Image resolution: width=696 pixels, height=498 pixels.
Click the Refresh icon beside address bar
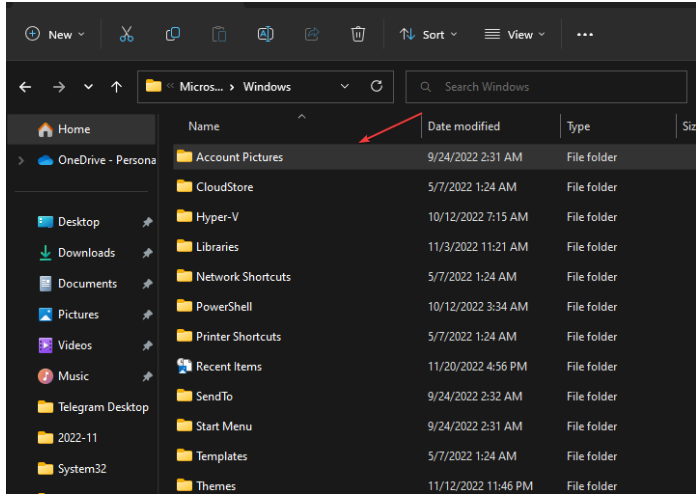(376, 87)
